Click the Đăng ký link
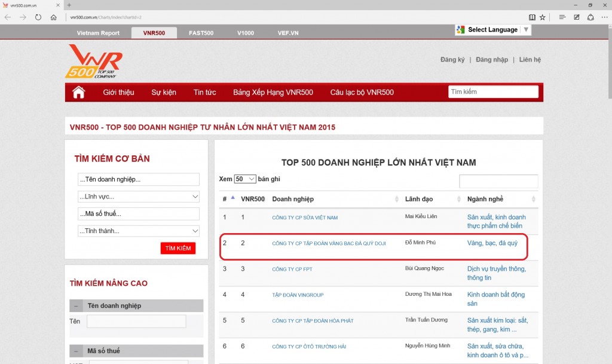The image size is (612, 364). click(452, 60)
